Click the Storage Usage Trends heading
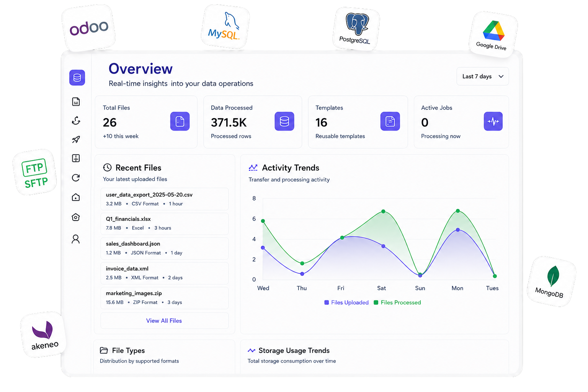 pyautogui.click(x=294, y=351)
